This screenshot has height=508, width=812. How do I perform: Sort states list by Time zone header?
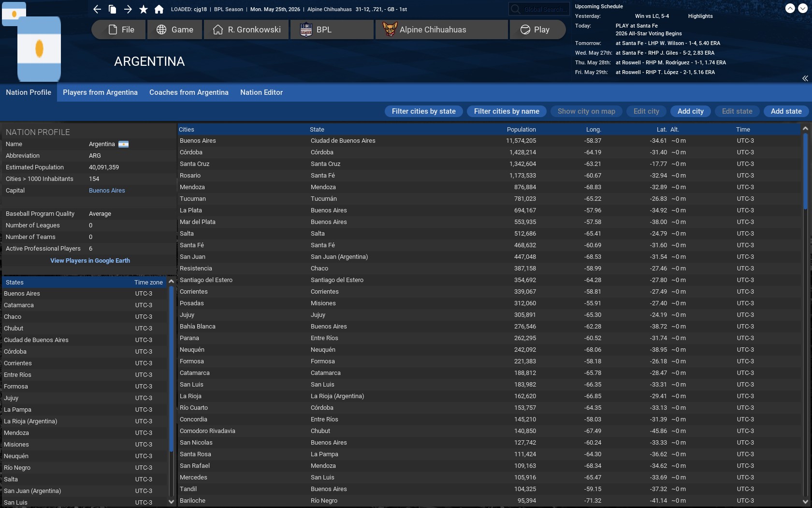click(148, 283)
